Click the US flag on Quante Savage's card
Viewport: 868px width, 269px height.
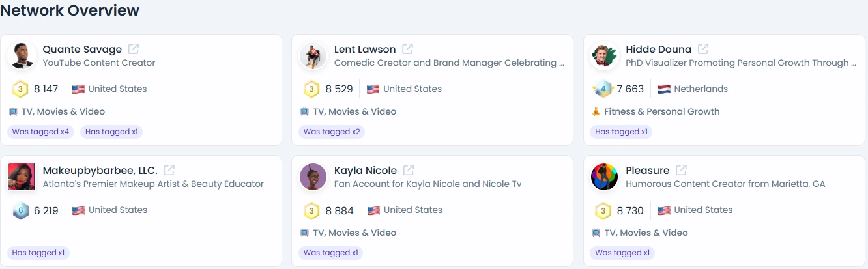click(78, 89)
